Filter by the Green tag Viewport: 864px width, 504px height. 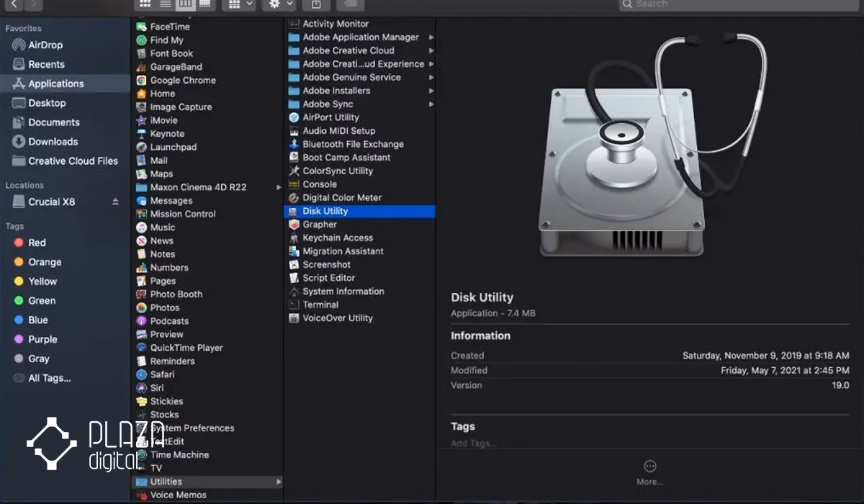41,301
